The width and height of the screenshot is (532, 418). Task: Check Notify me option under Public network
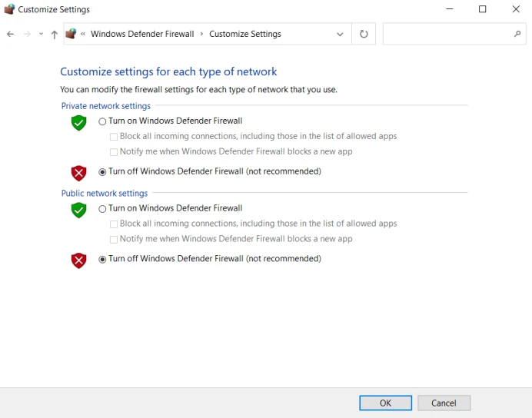[x=114, y=239]
